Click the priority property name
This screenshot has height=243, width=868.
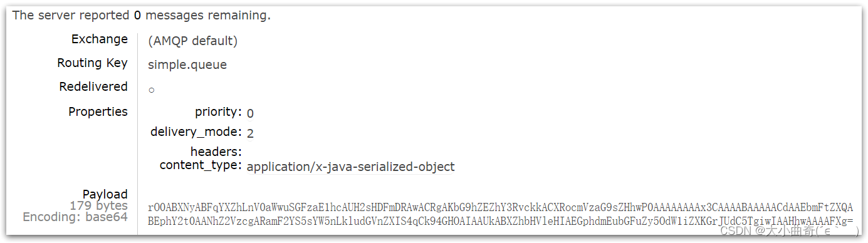point(219,112)
